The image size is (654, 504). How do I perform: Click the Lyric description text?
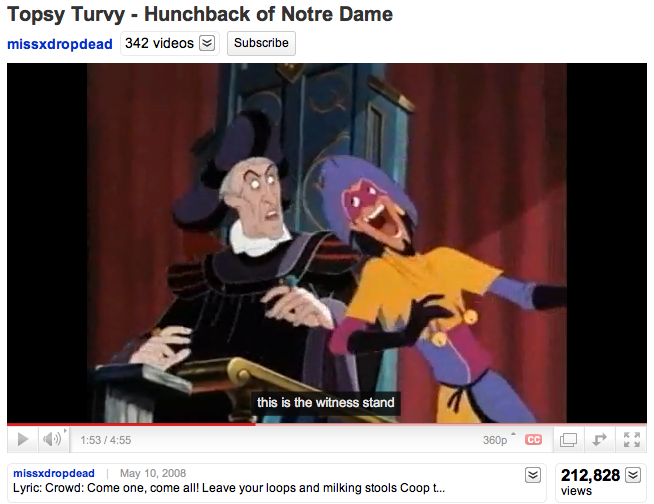[x=229, y=488]
